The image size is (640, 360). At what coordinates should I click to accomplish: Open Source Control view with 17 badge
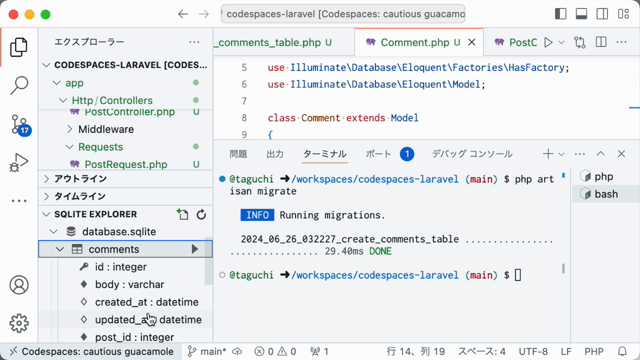19,124
